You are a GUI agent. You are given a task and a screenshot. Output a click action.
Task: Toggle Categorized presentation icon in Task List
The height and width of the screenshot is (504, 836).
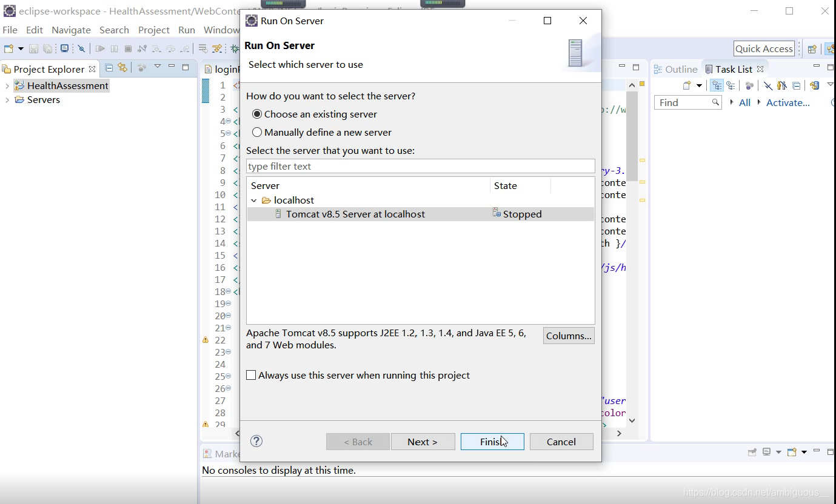(717, 85)
